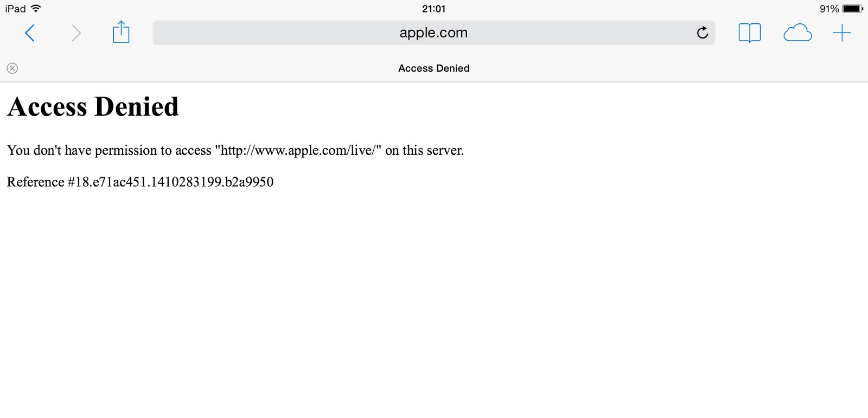
Task: Tap the forward navigation arrow
Action: tap(76, 33)
